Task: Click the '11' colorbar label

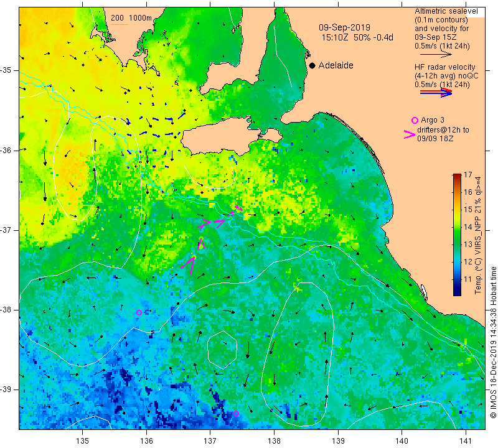Action: pos(468,279)
